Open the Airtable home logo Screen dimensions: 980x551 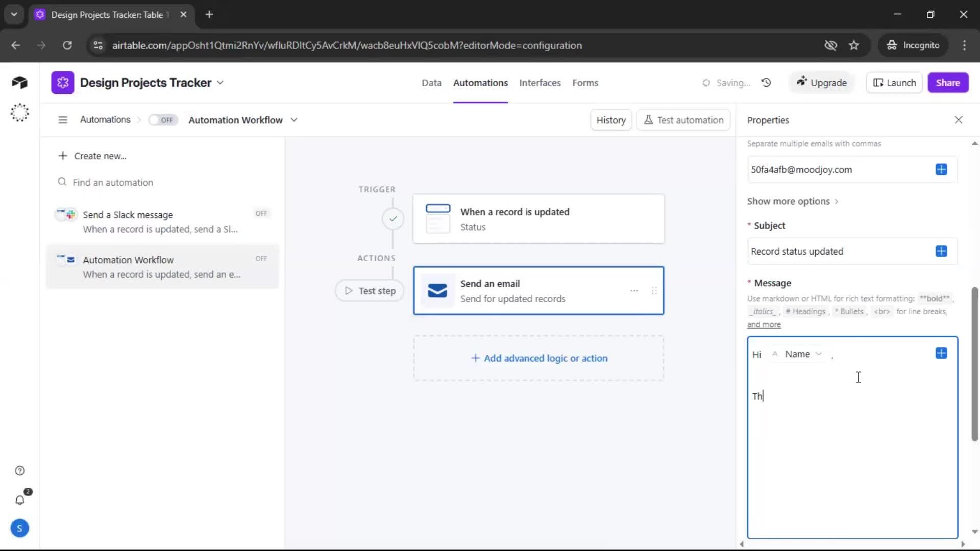19,83
